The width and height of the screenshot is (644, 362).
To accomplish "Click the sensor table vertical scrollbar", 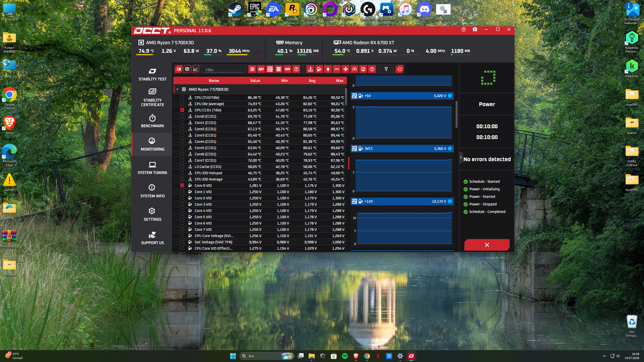I will 346,97.
